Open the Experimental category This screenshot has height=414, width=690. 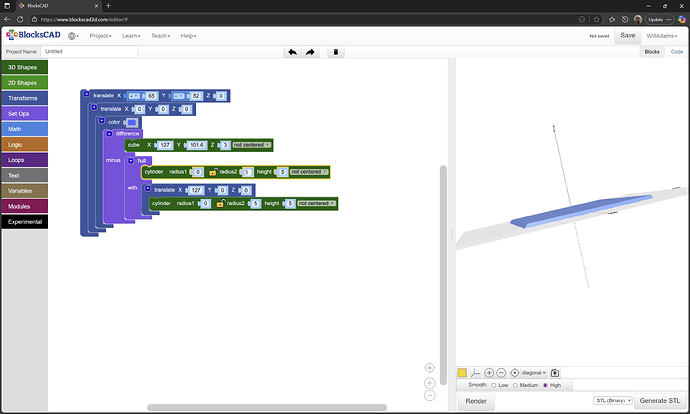point(25,222)
